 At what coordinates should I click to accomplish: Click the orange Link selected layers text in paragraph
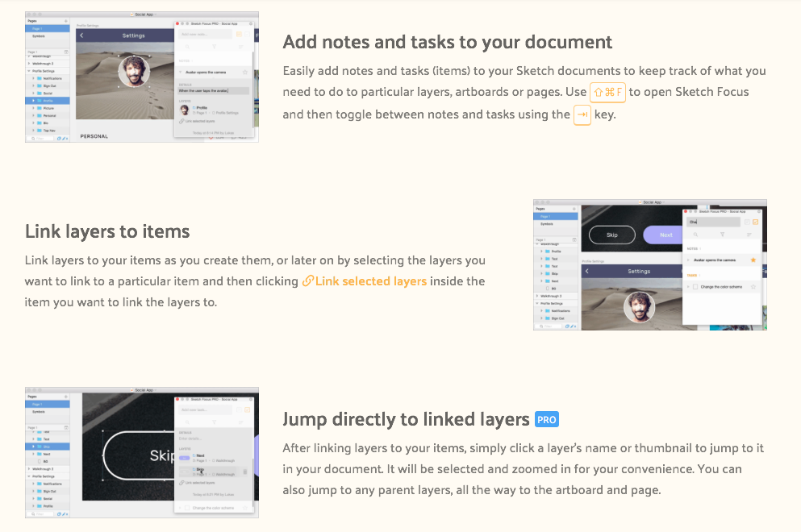pyautogui.click(x=365, y=281)
